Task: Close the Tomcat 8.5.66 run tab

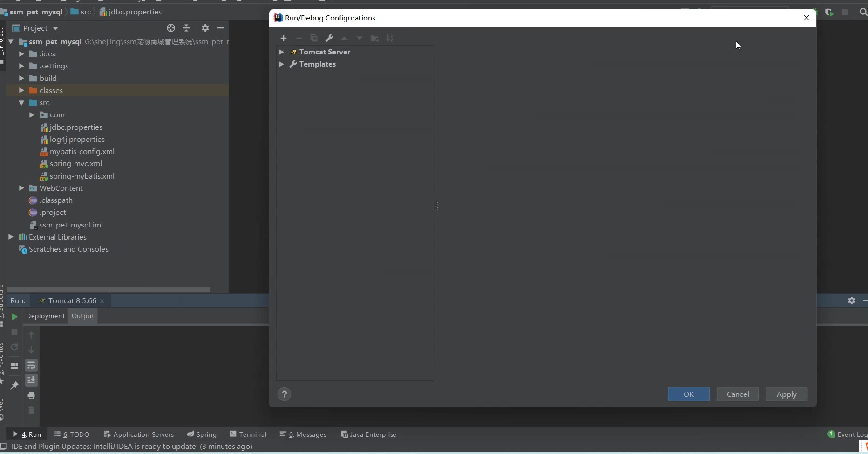Action: pos(102,301)
